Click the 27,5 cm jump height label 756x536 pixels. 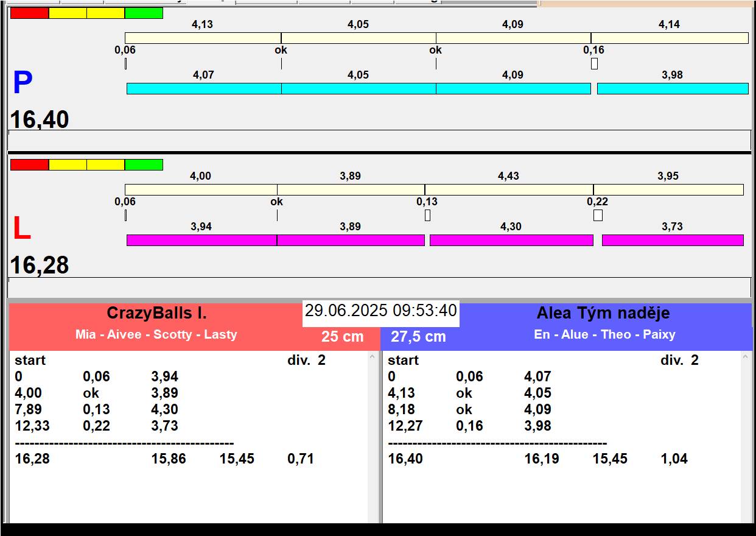(x=418, y=336)
